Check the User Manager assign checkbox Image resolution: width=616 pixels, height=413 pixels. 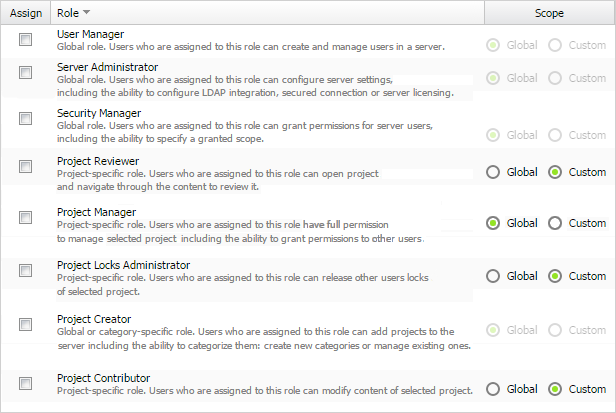pos(25,40)
